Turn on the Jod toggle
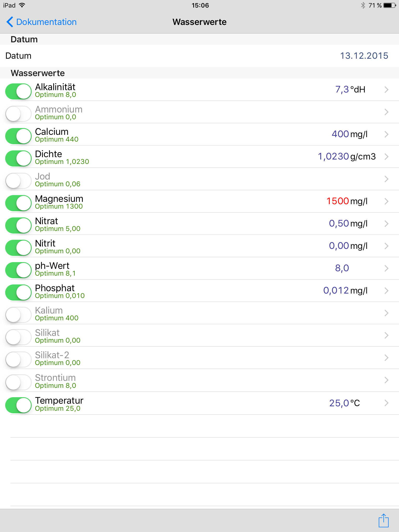399x532 pixels. click(18, 181)
